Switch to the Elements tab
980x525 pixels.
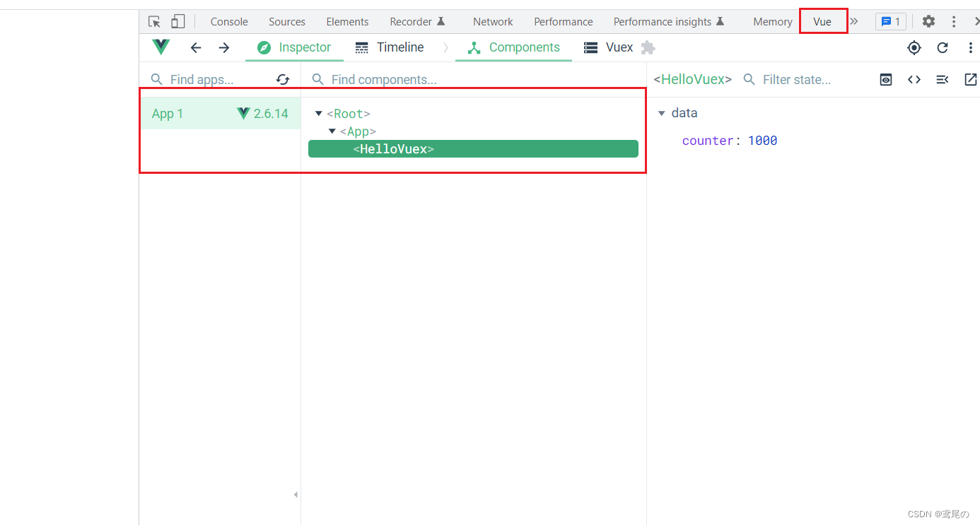pos(347,22)
